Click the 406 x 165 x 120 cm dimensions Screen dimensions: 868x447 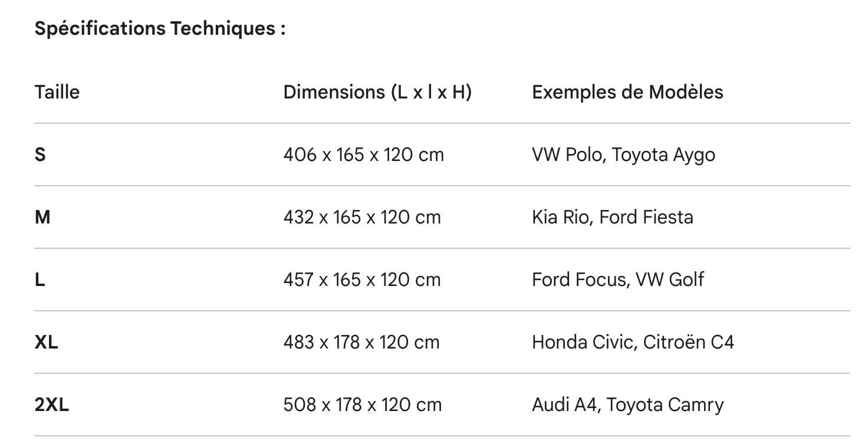(364, 155)
